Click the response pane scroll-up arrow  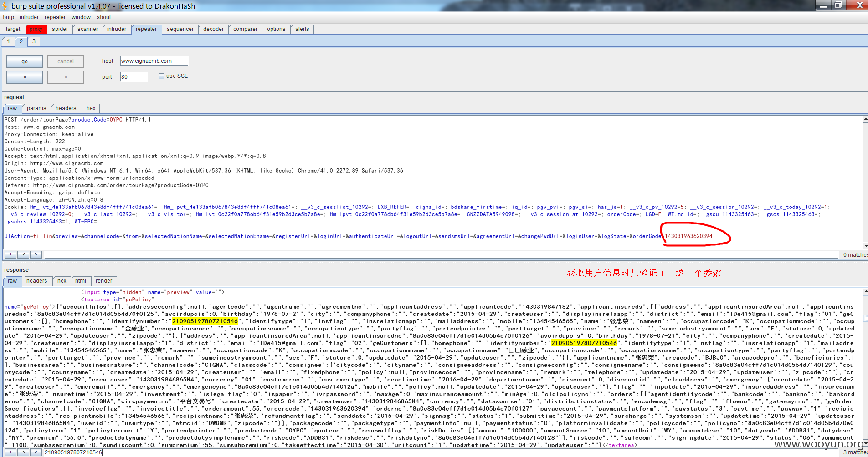tap(865, 291)
